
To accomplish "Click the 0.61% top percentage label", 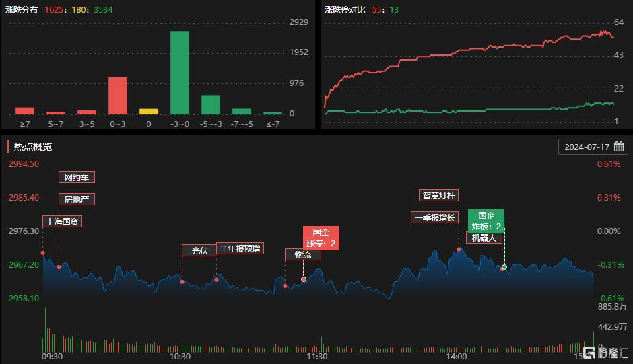I will (x=609, y=164).
